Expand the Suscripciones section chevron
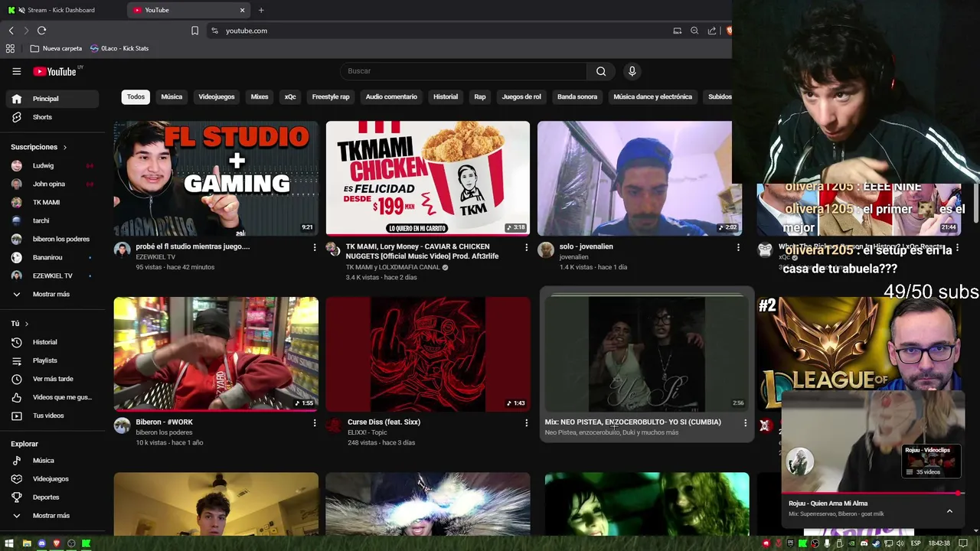The height and width of the screenshot is (551, 980). click(64, 147)
